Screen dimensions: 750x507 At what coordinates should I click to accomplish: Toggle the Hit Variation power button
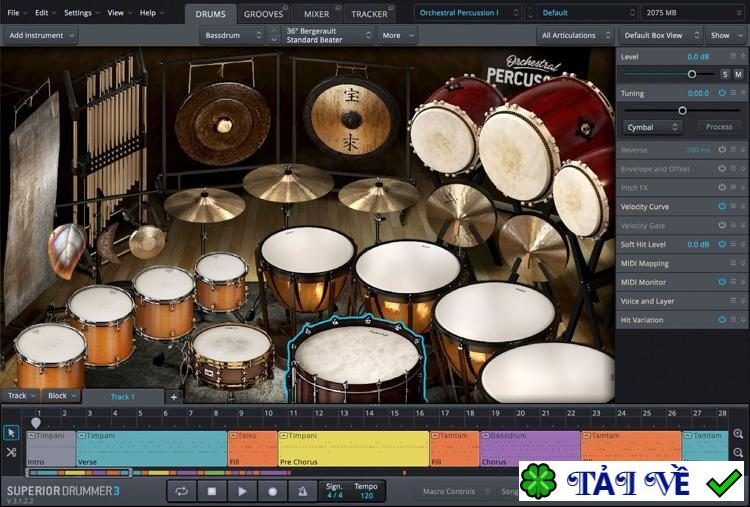coord(721,319)
